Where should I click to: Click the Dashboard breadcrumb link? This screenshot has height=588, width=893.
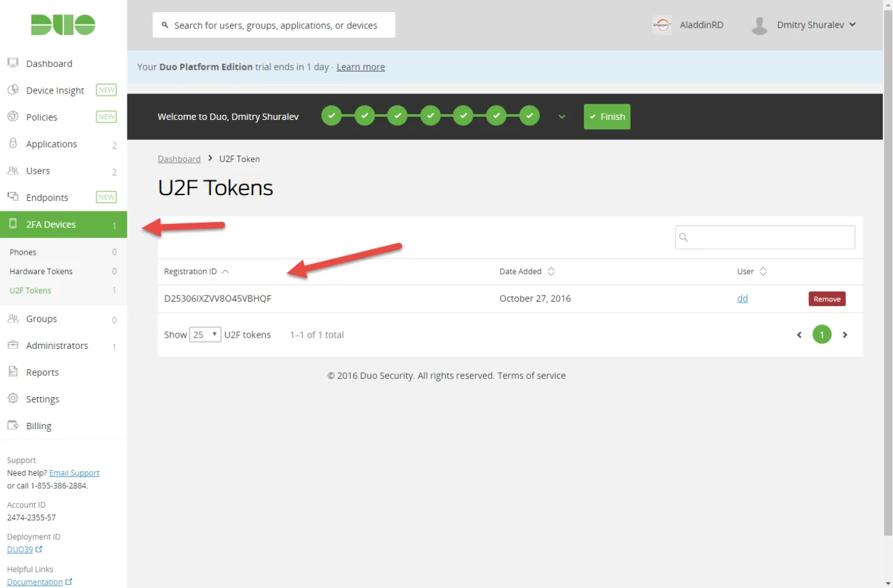179,159
